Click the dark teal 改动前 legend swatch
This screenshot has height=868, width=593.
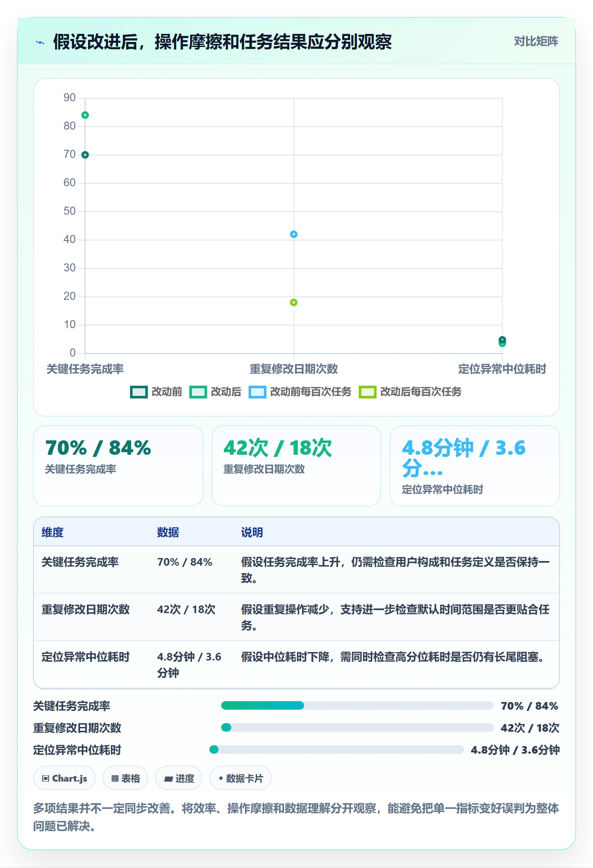pos(139,392)
